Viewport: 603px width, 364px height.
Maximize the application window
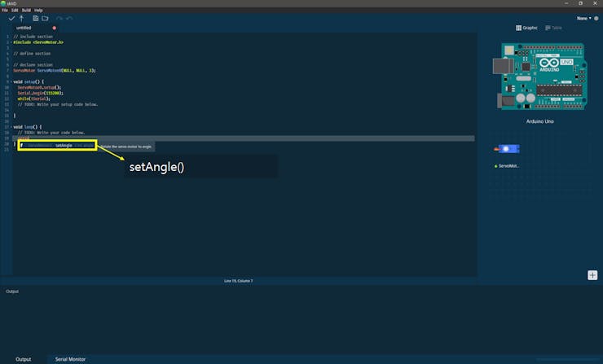coord(581,3)
